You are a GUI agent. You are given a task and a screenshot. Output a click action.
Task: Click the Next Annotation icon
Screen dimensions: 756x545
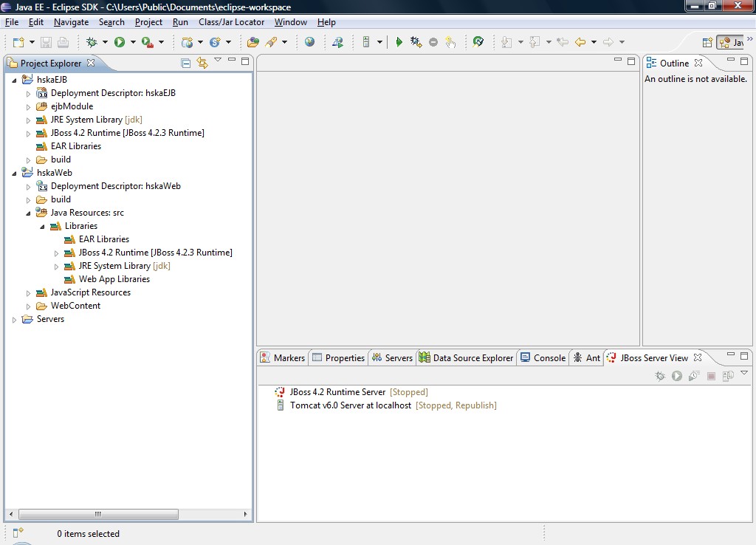click(506, 42)
